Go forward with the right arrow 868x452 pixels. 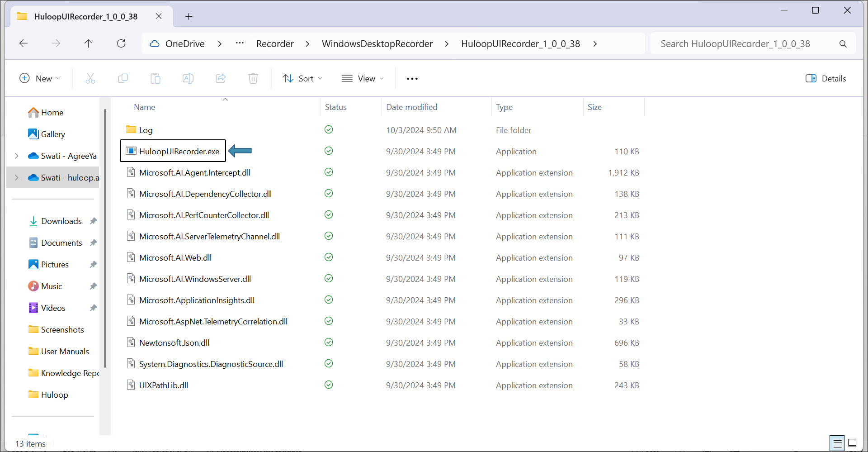[x=56, y=43]
